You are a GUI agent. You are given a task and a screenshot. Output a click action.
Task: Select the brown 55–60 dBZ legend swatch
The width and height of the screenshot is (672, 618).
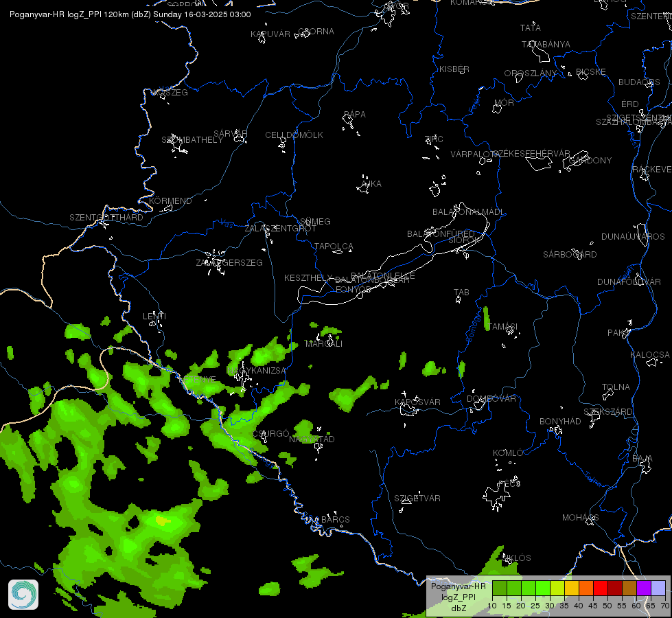click(x=629, y=588)
